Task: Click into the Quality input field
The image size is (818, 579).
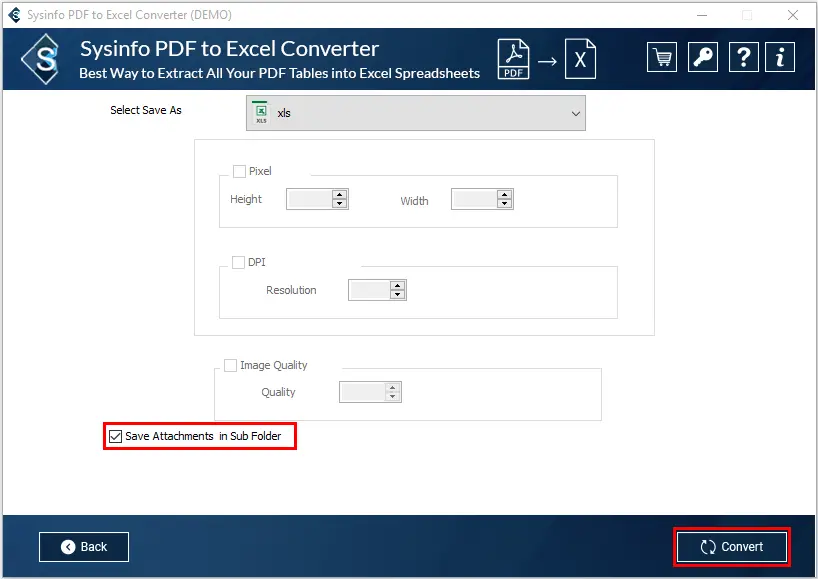Action: pos(363,392)
